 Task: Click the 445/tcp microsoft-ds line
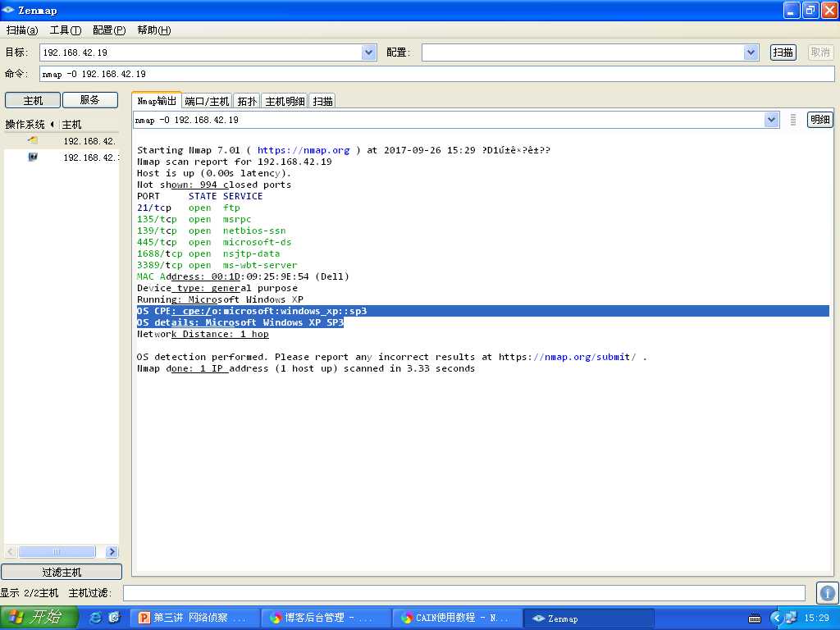click(214, 242)
